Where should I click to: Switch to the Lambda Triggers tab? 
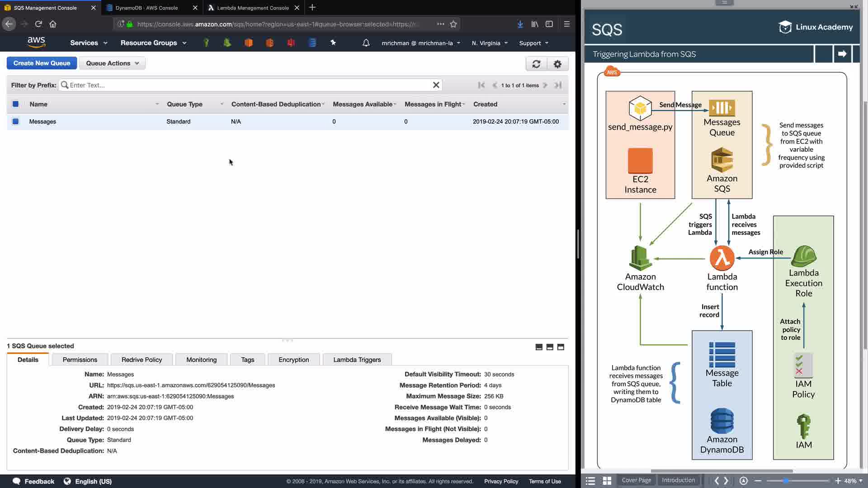pyautogui.click(x=357, y=360)
